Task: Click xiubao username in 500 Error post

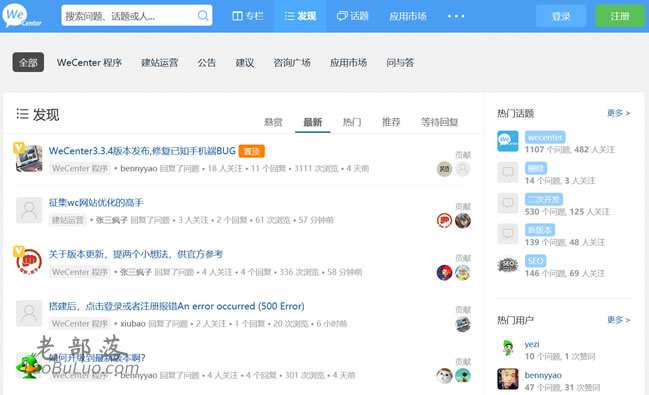Action: click(133, 323)
